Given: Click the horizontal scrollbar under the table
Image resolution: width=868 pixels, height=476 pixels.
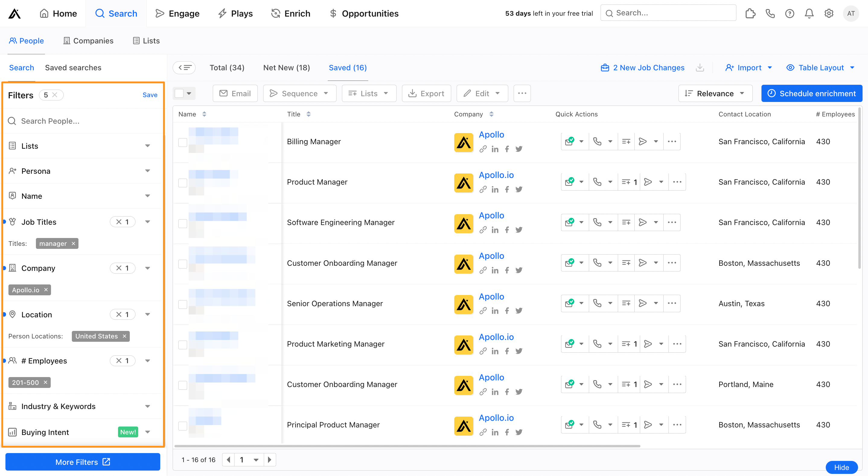Looking at the screenshot, I should pos(407,446).
